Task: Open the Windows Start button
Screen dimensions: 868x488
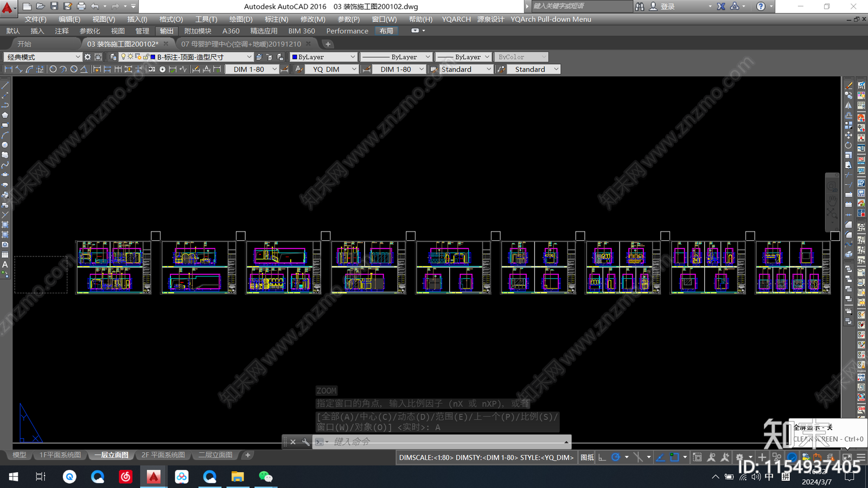Action: click(x=13, y=477)
